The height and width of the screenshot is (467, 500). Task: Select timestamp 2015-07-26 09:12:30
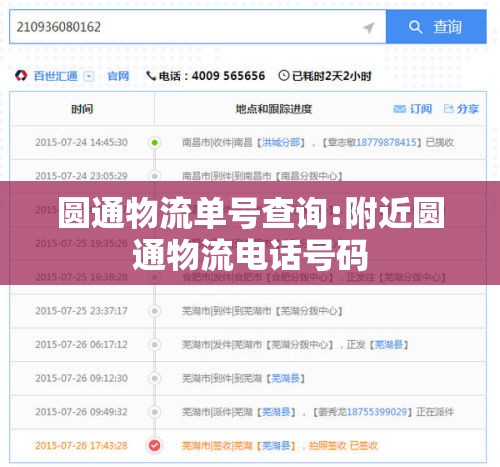point(81,378)
